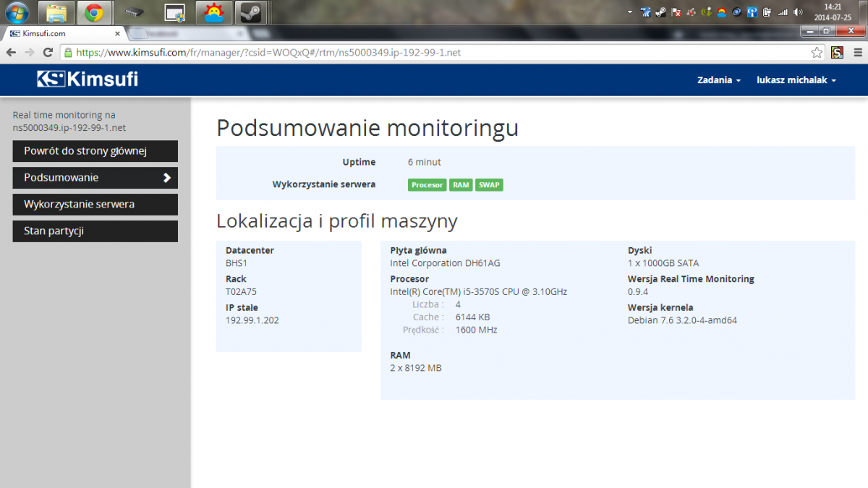
Task: Click the 6144 KB cache value
Action: point(472,317)
